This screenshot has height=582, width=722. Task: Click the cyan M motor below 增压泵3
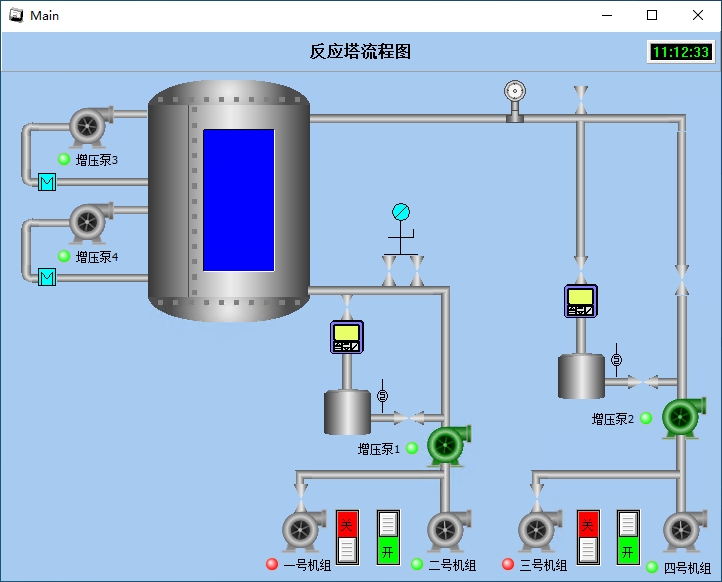(47, 182)
